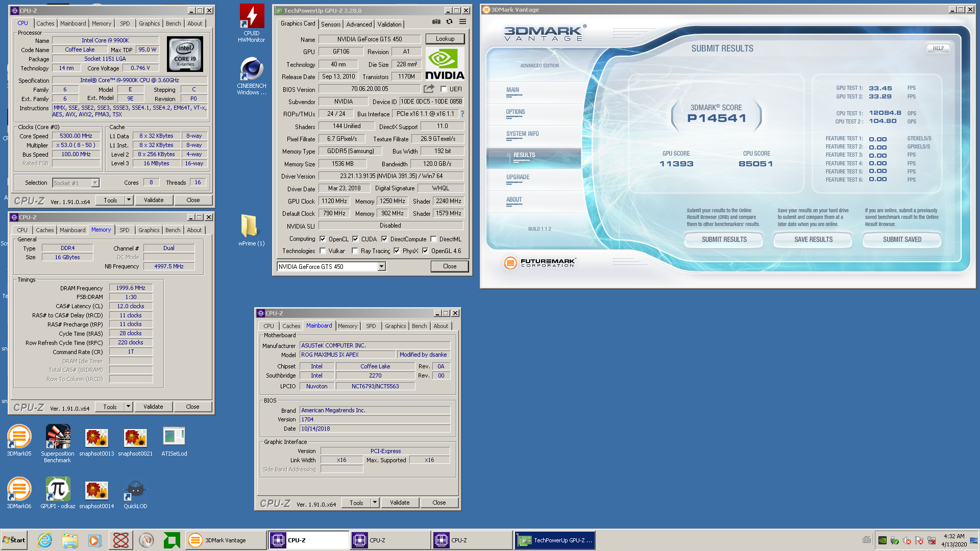The height and width of the screenshot is (551, 980).
Task: Open Bench tab in CPU-Z Mainboard window
Action: [419, 326]
